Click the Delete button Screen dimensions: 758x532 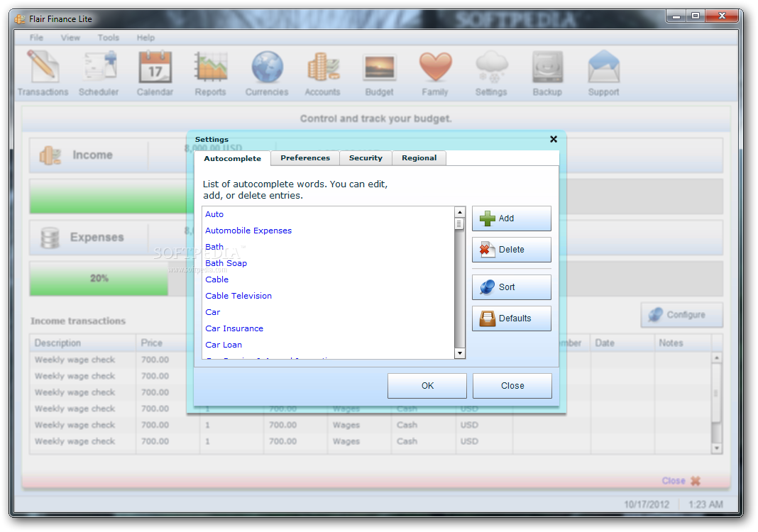click(512, 250)
